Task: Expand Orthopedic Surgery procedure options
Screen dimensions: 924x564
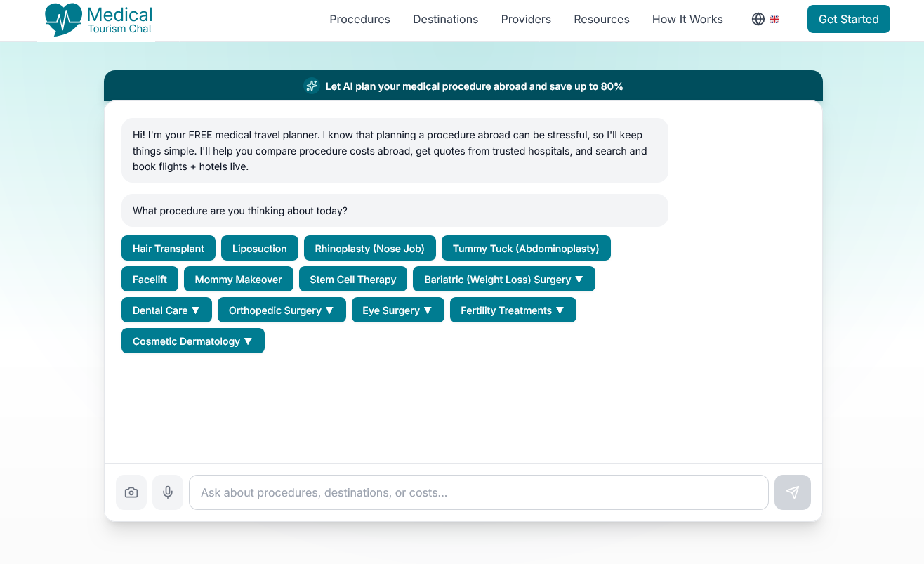Action: point(282,310)
